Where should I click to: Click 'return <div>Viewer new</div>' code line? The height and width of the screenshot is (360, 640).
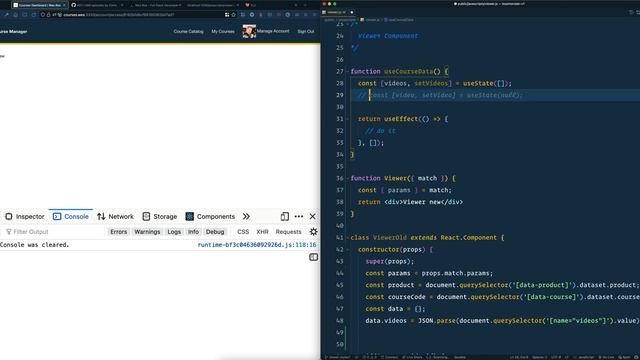click(410, 202)
